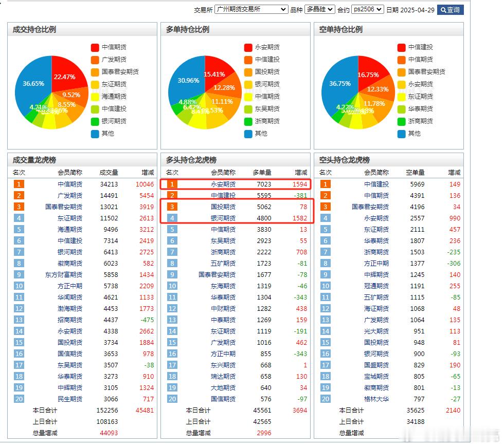Open 东证期货 link in 成交量龙虎榜 row 4

point(70,218)
